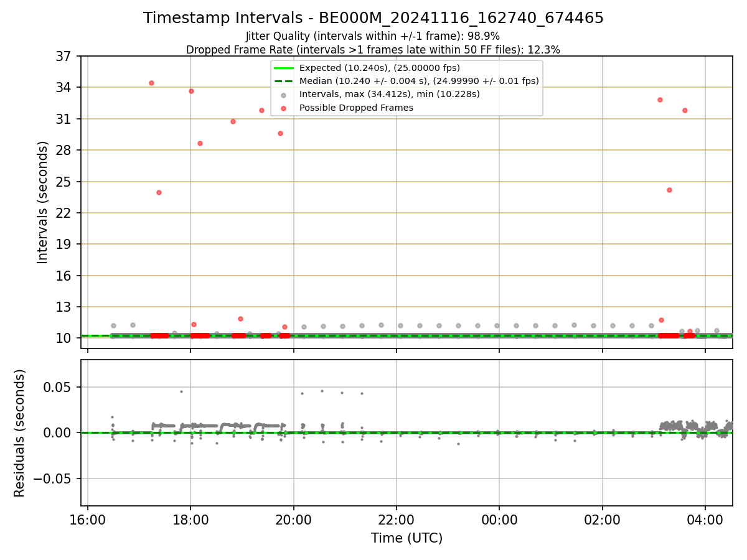This screenshot has height=560, width=747.
Task: Click the gray dot marker in the legend
Action: tap(284, 95)
